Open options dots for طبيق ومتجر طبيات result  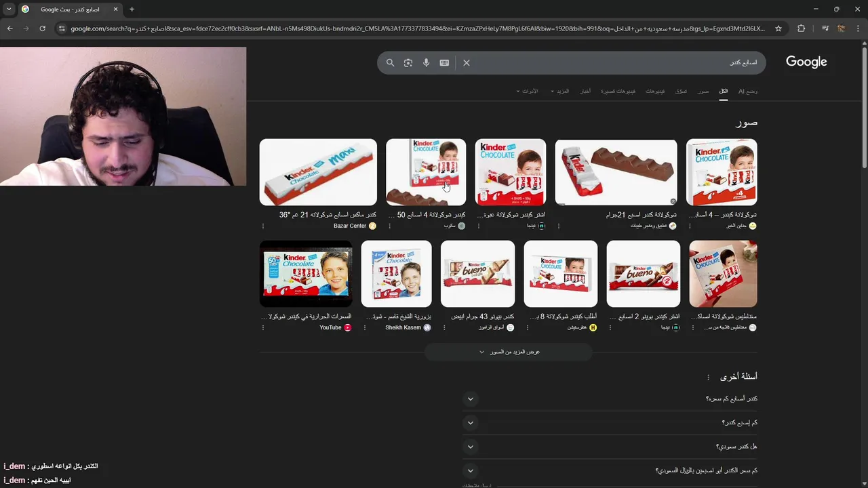tap(559, 226)
